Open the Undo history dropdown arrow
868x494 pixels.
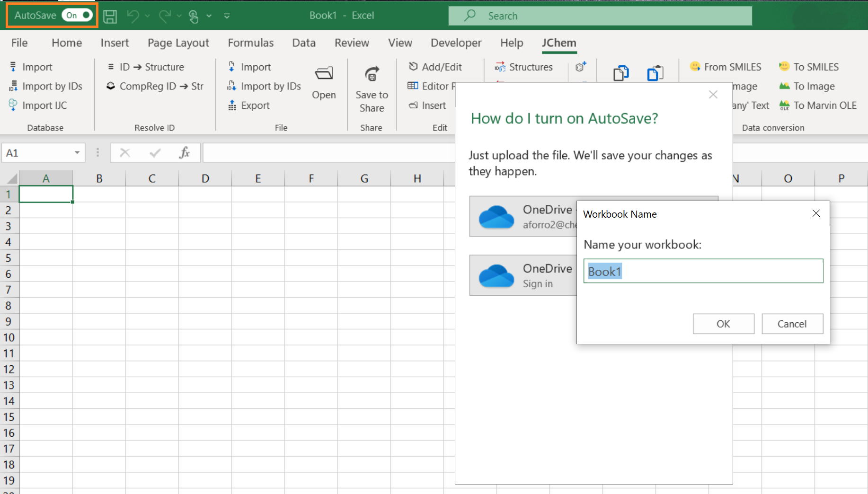148,16
